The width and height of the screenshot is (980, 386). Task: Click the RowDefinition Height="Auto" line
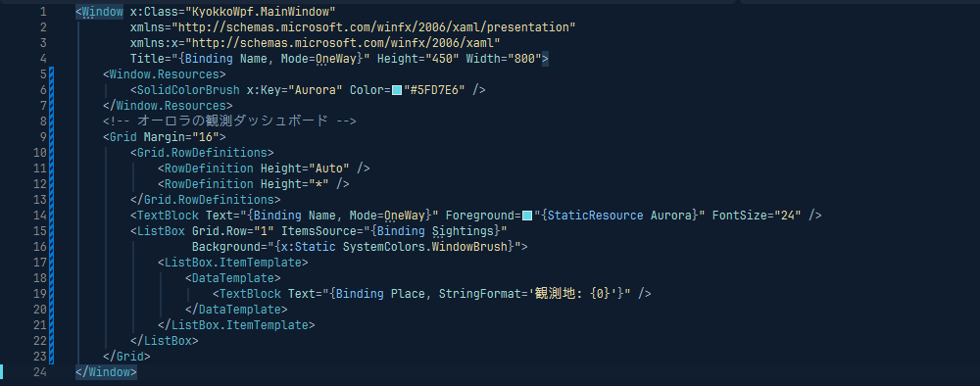pos(264,168)
